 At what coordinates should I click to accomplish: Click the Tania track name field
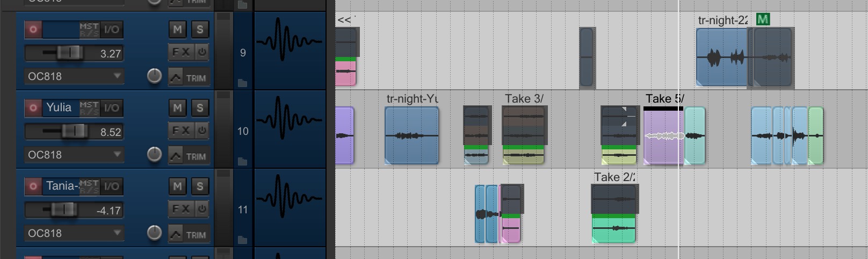[61, 186]
